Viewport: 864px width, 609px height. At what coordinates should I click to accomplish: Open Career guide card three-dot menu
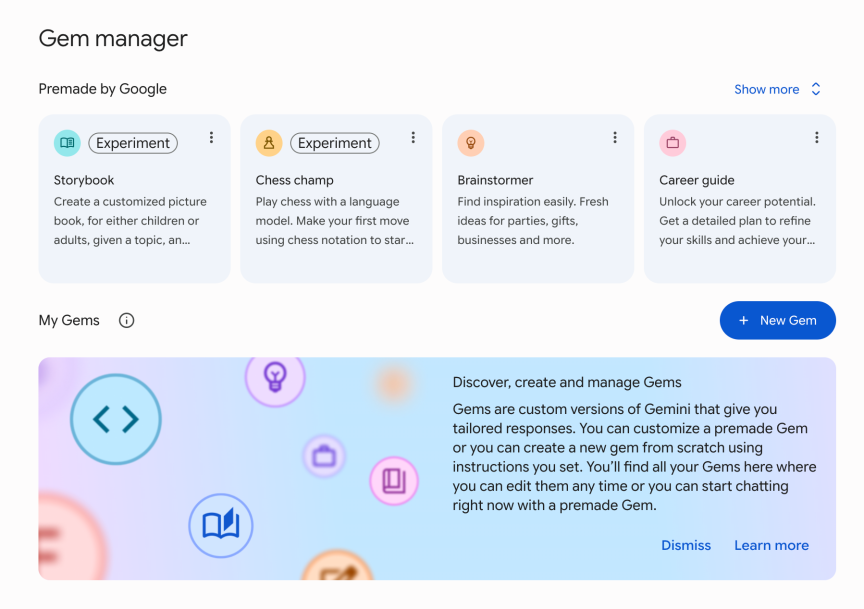tap(816, 138)
